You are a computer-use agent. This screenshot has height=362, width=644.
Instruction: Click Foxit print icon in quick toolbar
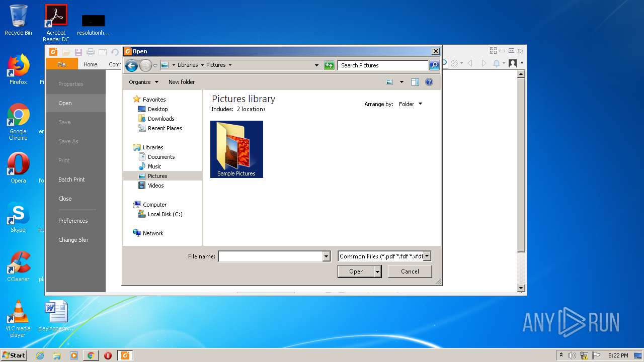pos(91,52)
